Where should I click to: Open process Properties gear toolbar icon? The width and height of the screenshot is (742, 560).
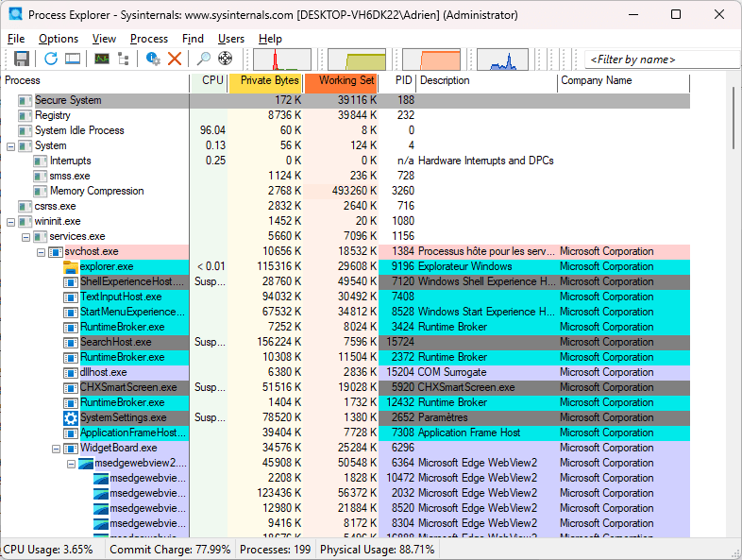(x=153, y=59)
